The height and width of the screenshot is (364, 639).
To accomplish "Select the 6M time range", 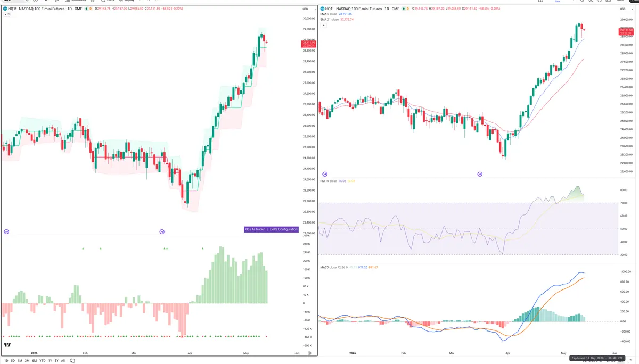I will click(35, 360).
